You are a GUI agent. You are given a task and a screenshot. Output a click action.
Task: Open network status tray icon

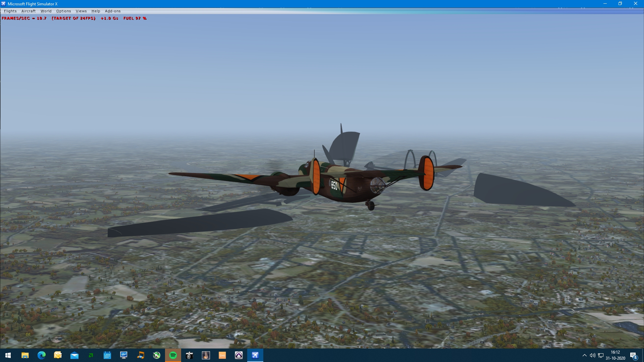coord(601,355)
